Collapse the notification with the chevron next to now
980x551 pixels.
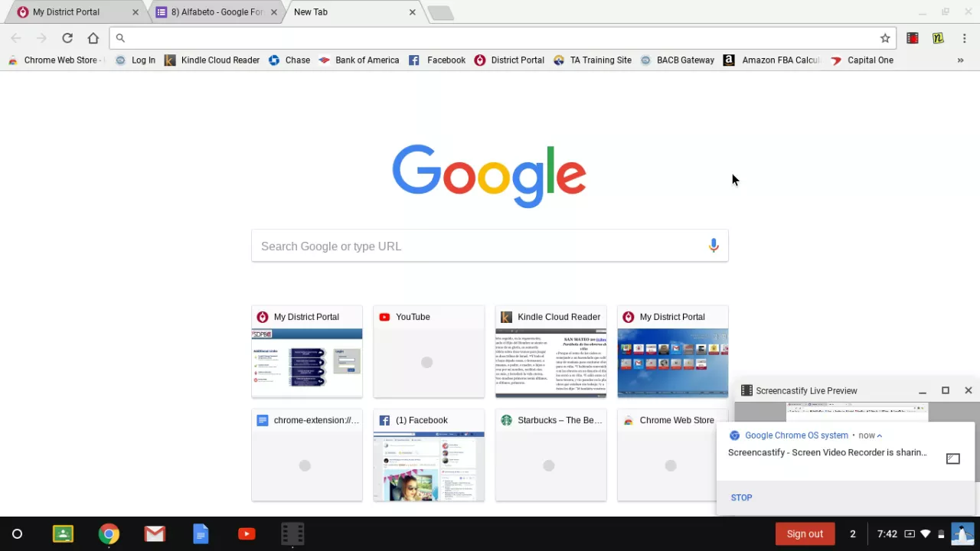pyautogui.click(x=879, y=435)
